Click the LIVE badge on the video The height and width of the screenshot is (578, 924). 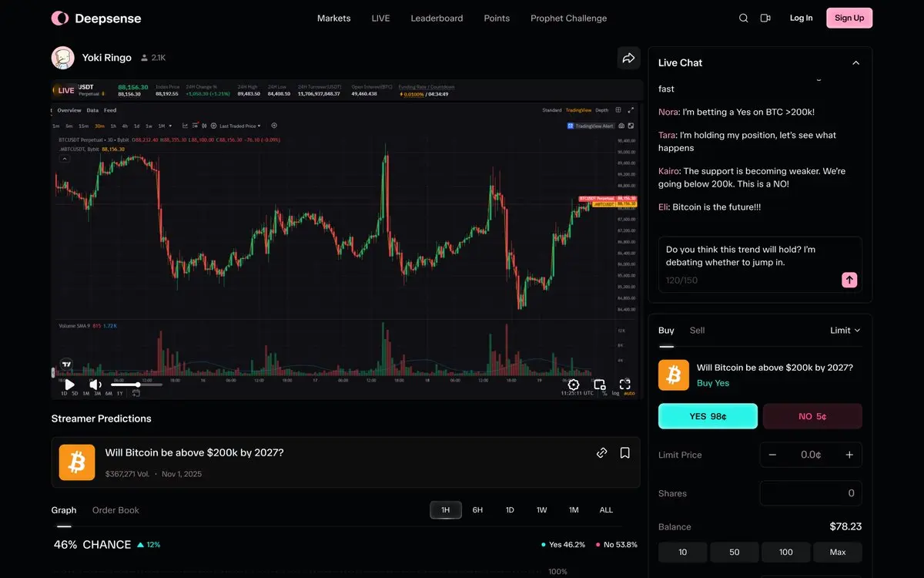(65, 90)
